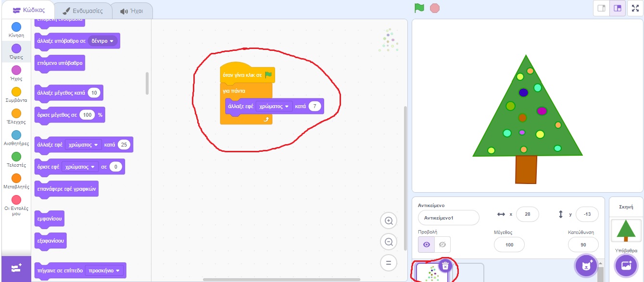Viewport: 644px width, 282px height.
Task: Click the επανάφερε εφέ γραφικών block
Action: (x=66, y=189)
